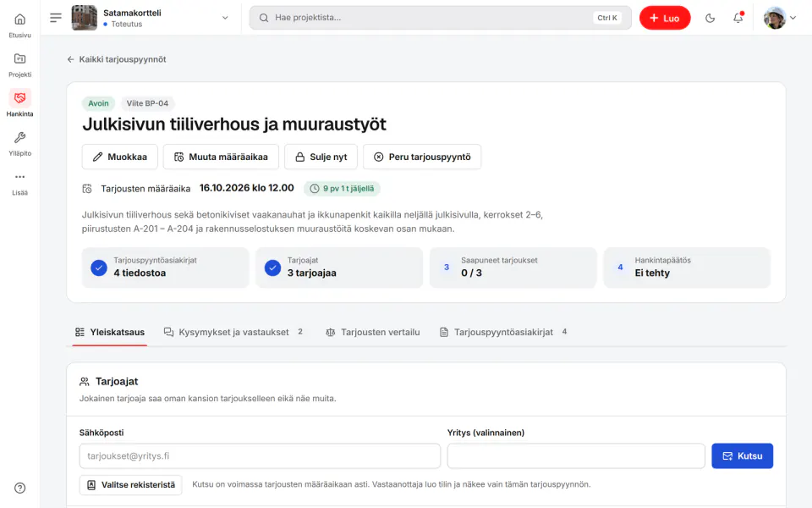Click the Tarjoajat section people icon
812x508 pixels.
tap(85, 382)
